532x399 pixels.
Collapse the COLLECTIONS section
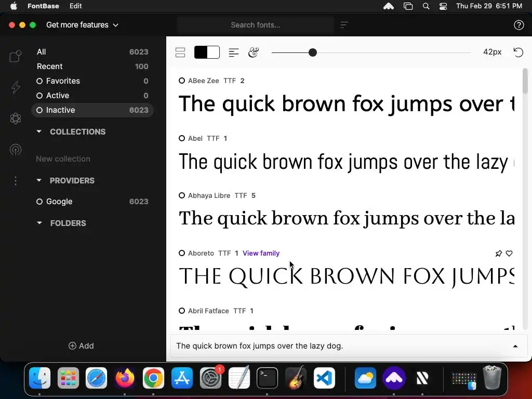point(39,131)
